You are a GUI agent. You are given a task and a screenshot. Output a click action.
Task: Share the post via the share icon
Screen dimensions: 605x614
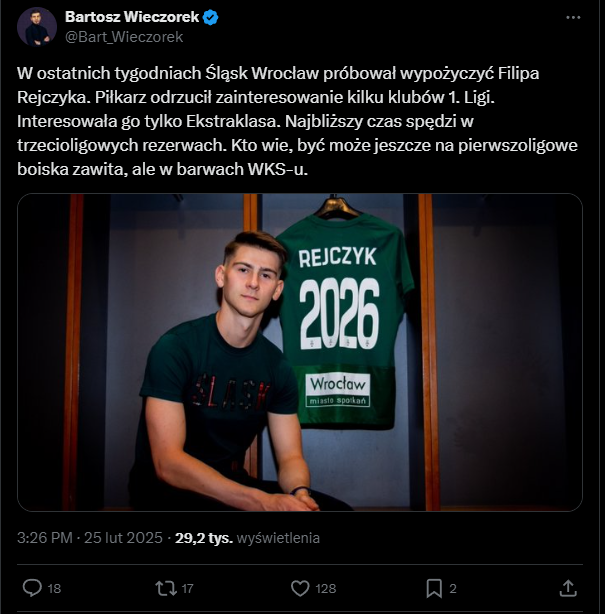567,588
